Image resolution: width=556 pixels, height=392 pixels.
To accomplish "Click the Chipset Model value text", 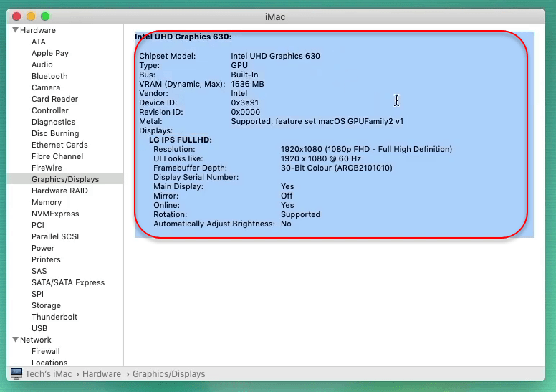I will click(275, 56).
